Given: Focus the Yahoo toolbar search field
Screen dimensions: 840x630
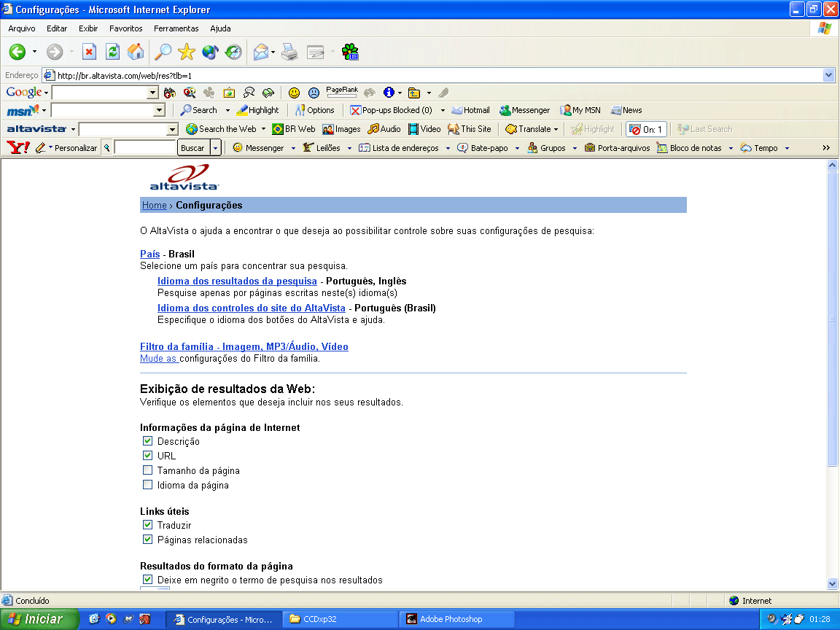Looking at the screenshot, I should pyautogui.click(x=145, y=148).
